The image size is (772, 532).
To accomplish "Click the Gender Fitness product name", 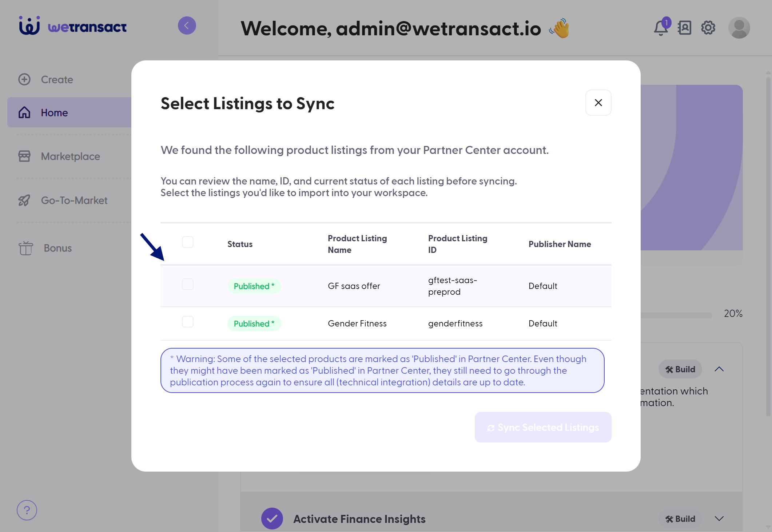I will (x=357, y=323).
